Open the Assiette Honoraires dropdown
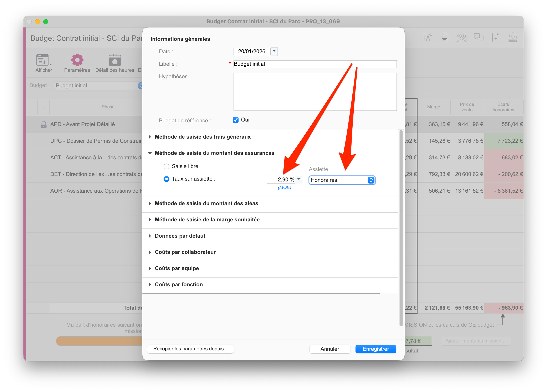Screen dimensions: 547x392 pyautogui.click(x=342, y=180)
